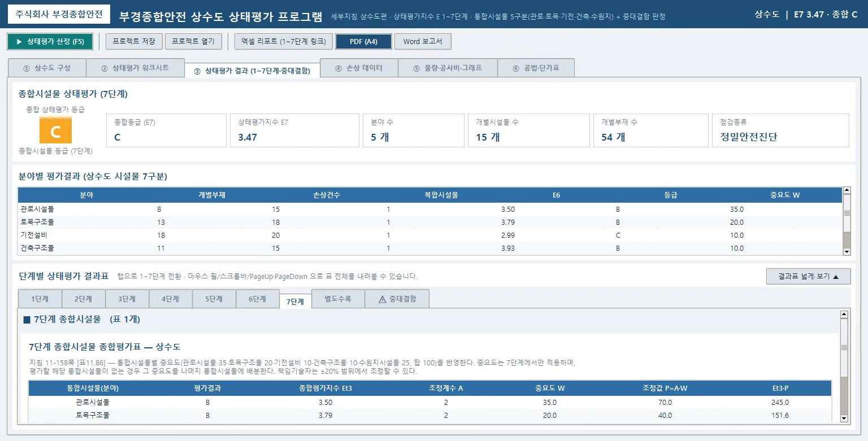Select the 1단계 result tab
The height and width of the screenshot is (441, 868).
coord(40,299)
